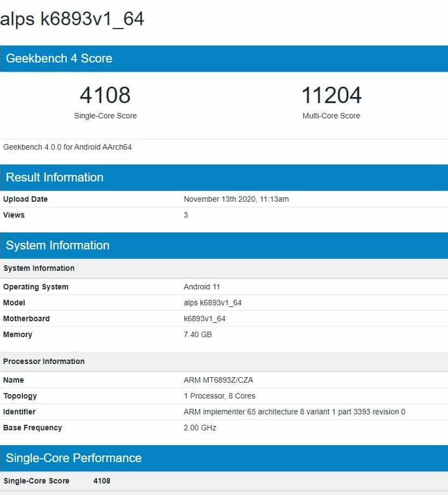Viewport: 448px width, 495px height.
Task: Select the "Identifier" row label
Action: 19,412
